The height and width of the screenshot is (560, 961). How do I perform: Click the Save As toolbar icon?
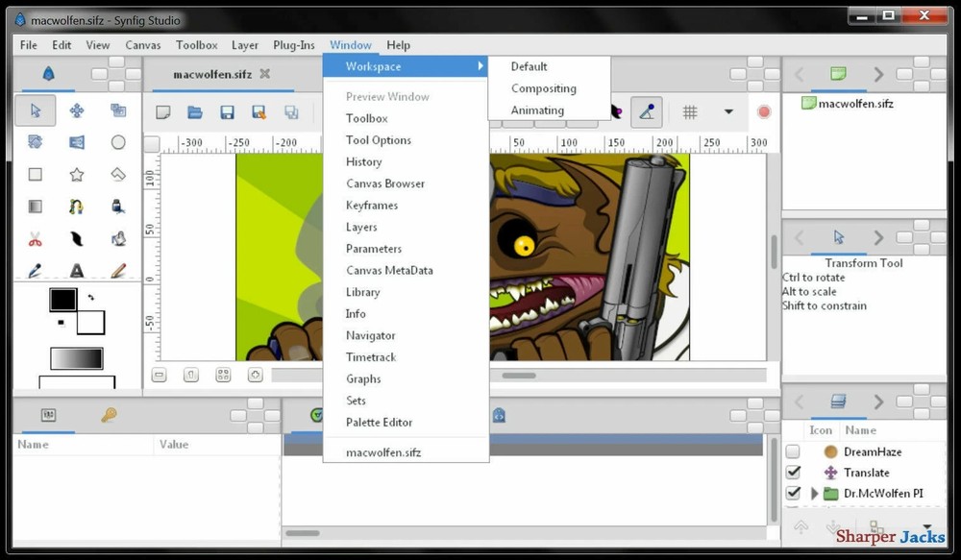coord(259,112)
